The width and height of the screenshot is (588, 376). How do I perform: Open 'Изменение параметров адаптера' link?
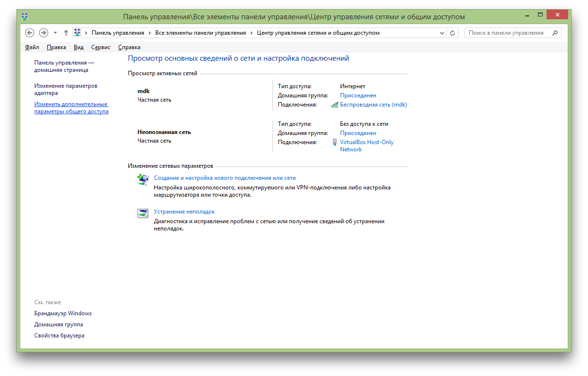tap(66, 89)
